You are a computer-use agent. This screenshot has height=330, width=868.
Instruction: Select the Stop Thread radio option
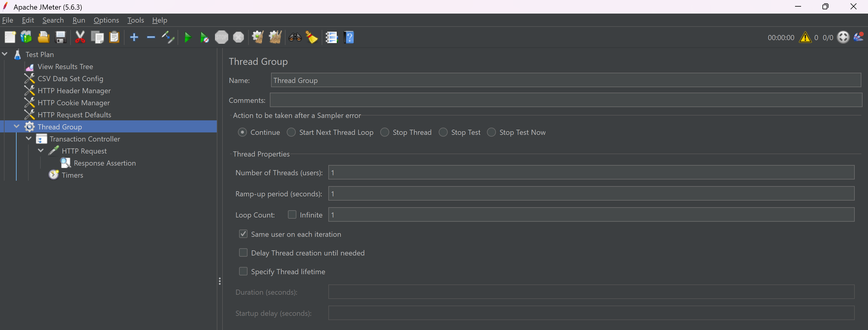pyautogui.click(x=385, y=132)
